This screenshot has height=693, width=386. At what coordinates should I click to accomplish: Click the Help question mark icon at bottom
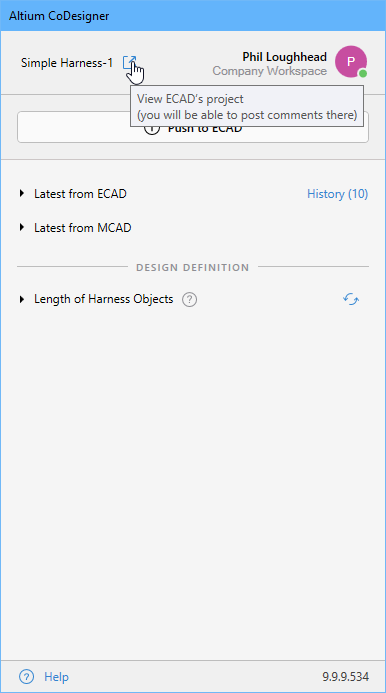pos(27,676)
